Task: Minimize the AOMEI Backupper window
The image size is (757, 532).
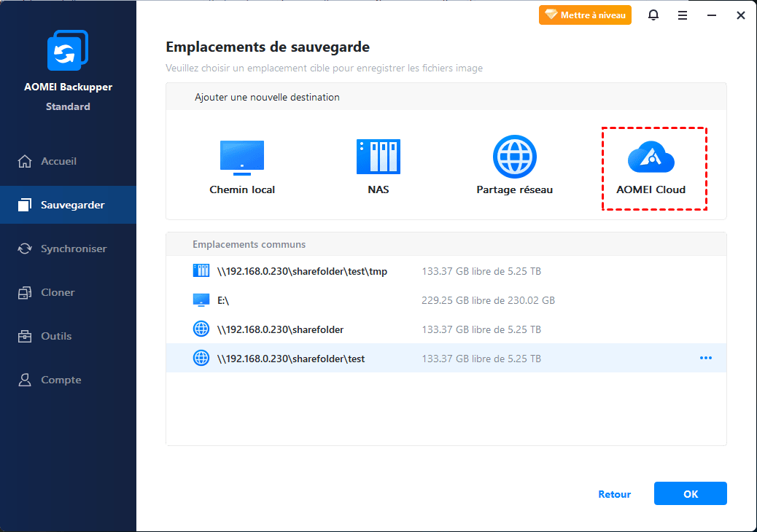Action: 712,15
